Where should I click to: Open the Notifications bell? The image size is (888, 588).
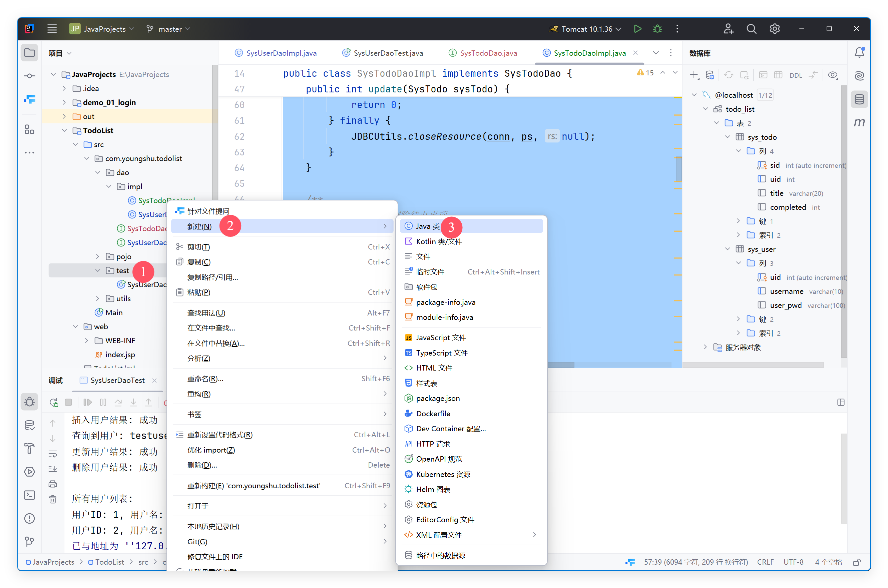859,52
